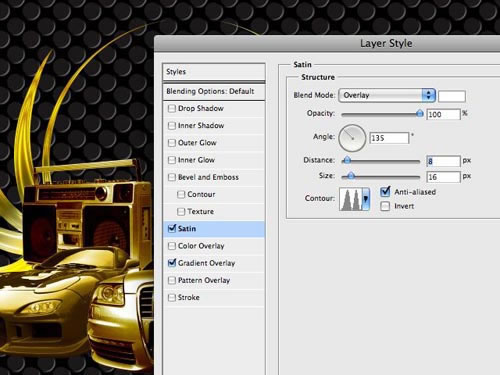Focus the Opacity value field showing 100
Image resolution: width=500 pixels, height=375 pixels.
443,114
